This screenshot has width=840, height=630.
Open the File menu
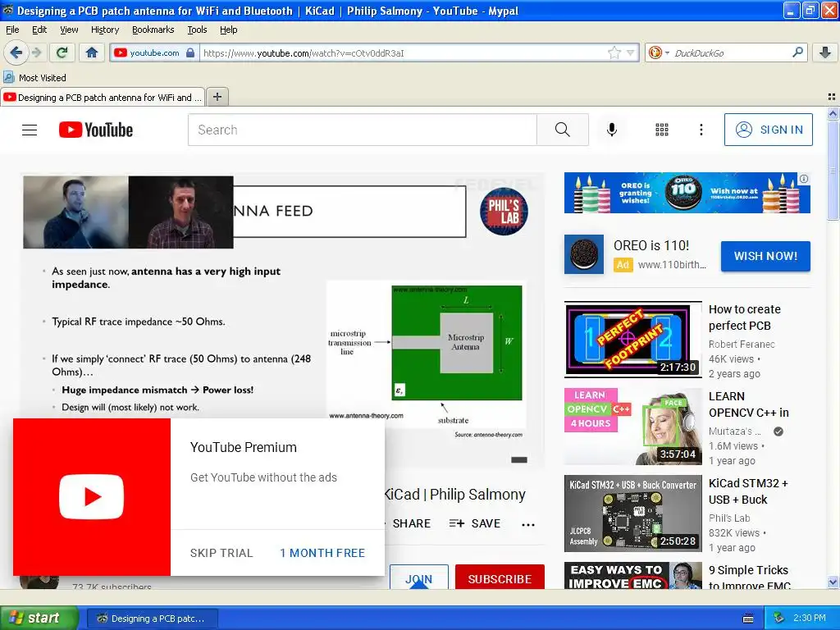pos(12,30)
